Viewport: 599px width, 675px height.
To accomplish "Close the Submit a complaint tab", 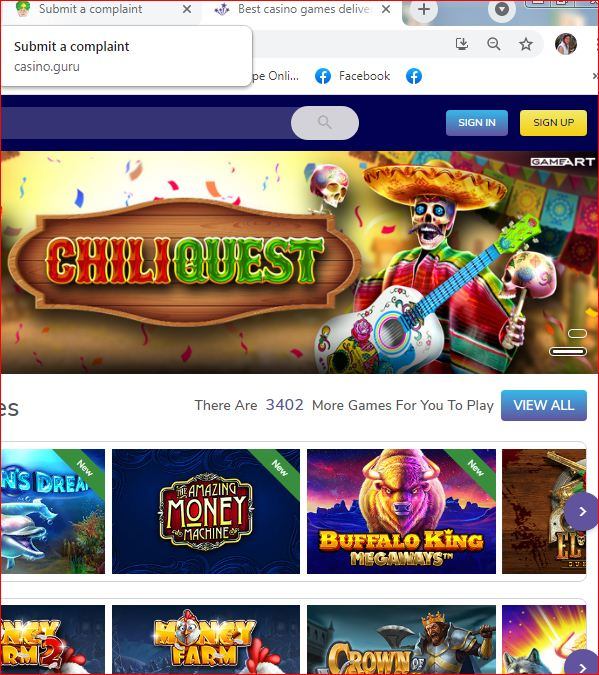I will 187,9.
